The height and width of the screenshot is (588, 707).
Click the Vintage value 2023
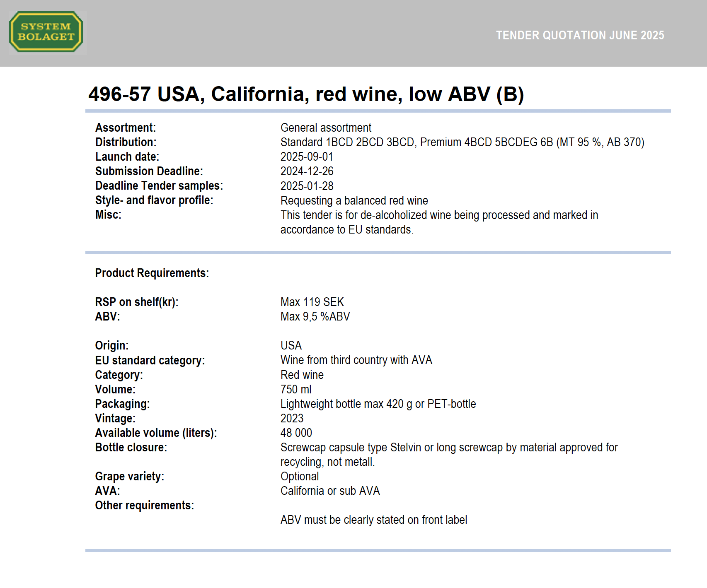pyautogui.click(x=292, y=418)
